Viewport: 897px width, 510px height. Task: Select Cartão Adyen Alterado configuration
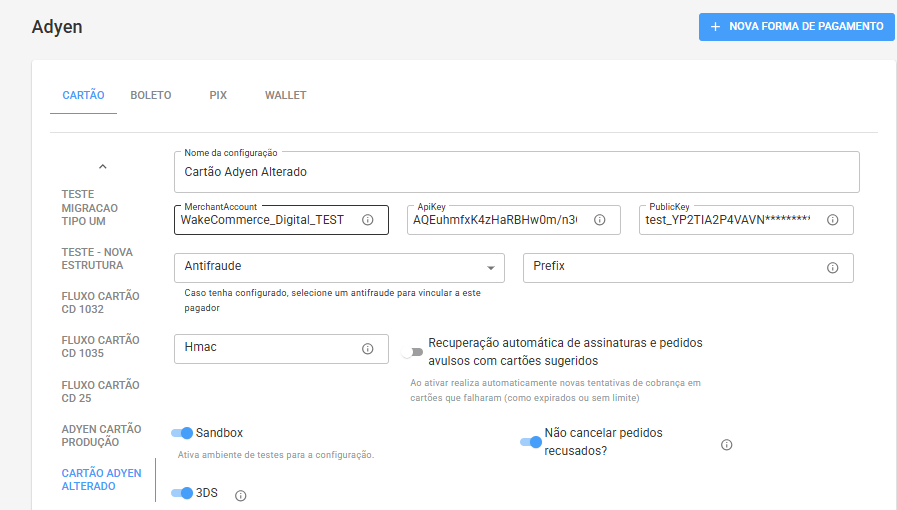[x=101, y=480]
